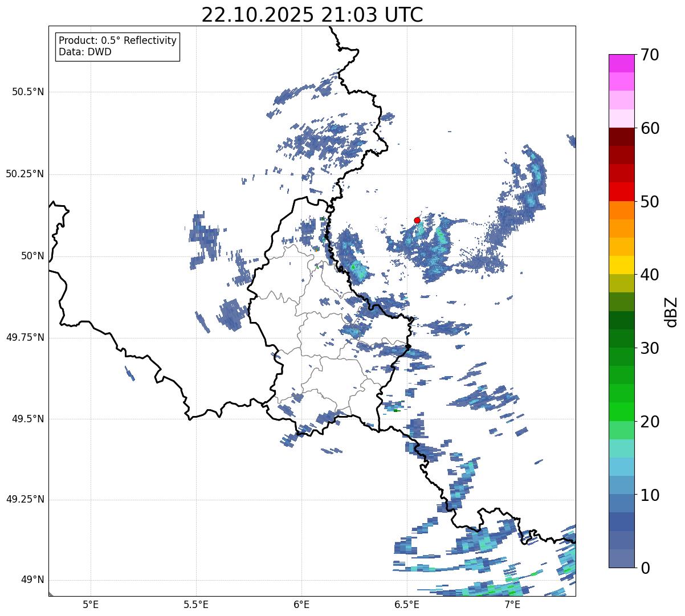Click the 6°E longitude label

pos(301,604)
